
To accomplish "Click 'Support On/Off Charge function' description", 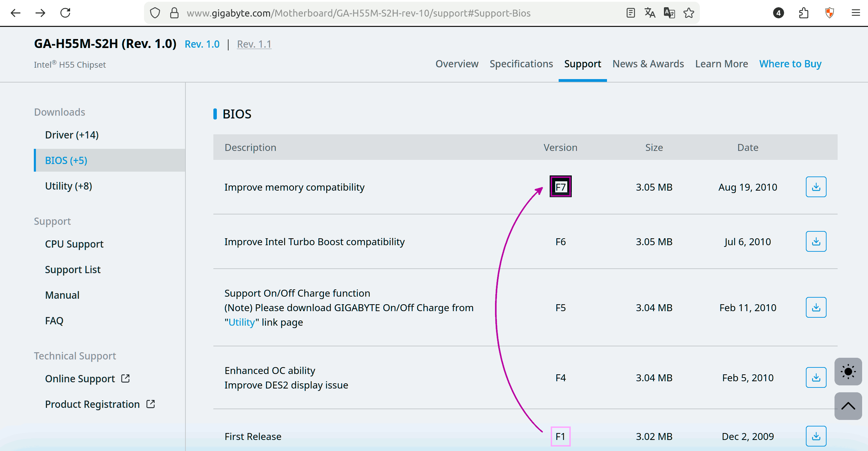I will click(297, 293).
